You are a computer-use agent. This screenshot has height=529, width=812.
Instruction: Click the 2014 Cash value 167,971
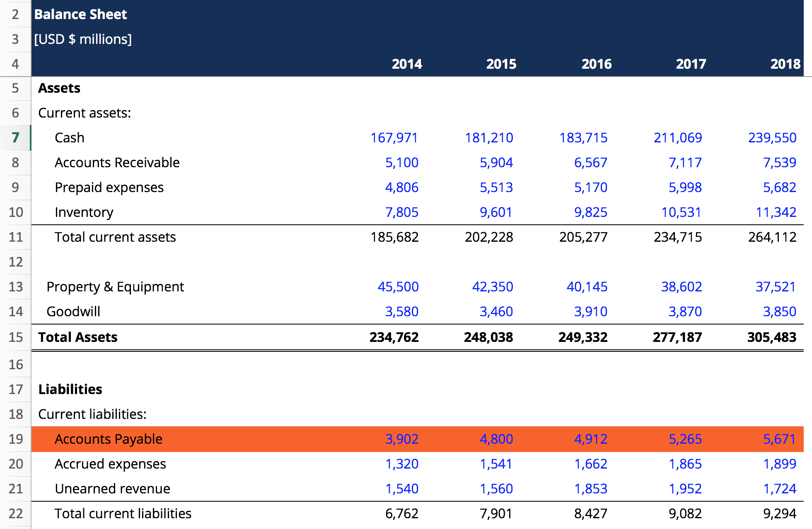tap(394, 137)
